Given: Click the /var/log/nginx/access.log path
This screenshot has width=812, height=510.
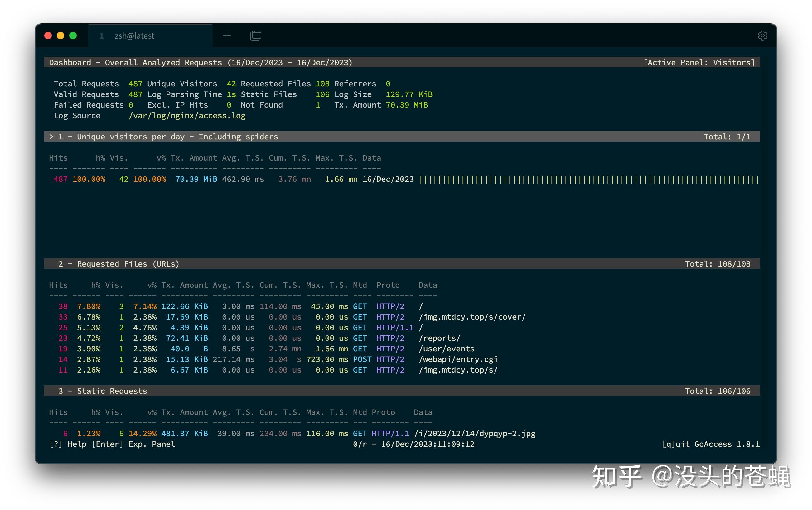Looking at the screenshot, I should [x=187, y=116].
